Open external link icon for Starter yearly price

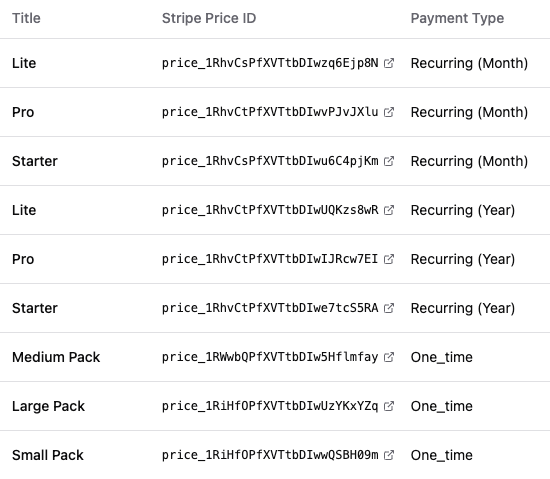[389, 308]
